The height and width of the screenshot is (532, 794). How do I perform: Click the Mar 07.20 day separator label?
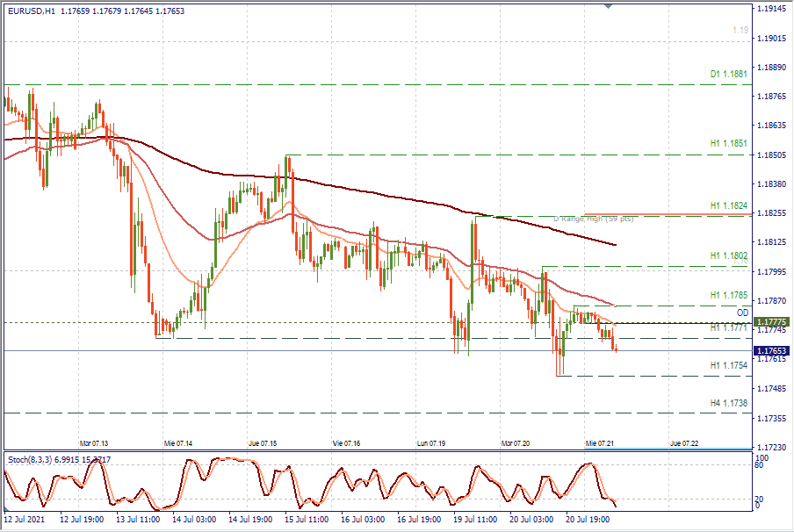[516, 443]
